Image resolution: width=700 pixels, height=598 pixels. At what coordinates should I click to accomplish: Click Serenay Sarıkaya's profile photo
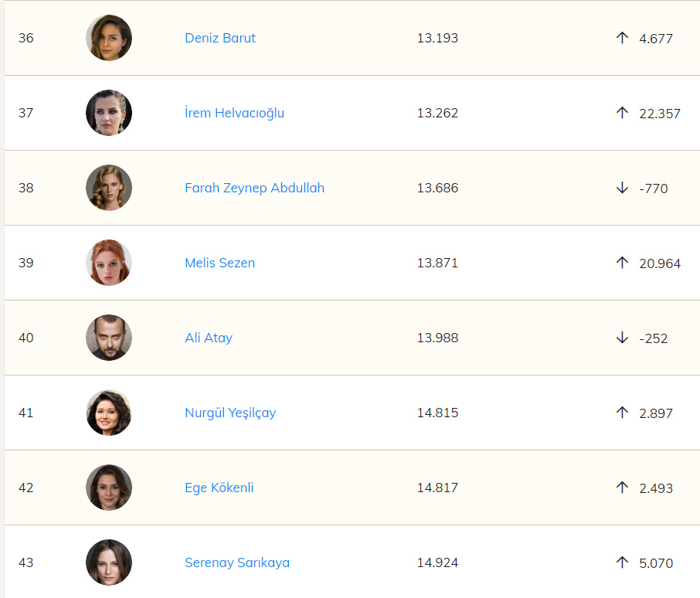(x=109, y=562)
